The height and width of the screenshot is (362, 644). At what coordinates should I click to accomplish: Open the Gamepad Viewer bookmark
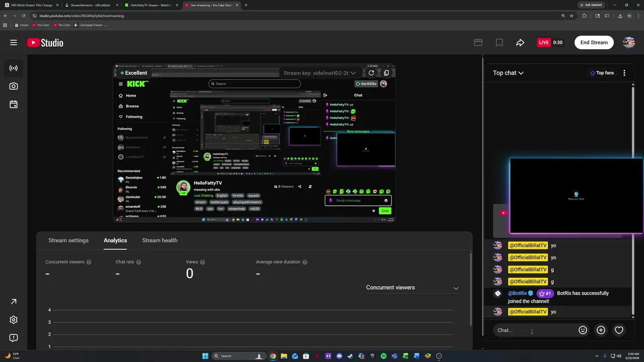point(91,25)
